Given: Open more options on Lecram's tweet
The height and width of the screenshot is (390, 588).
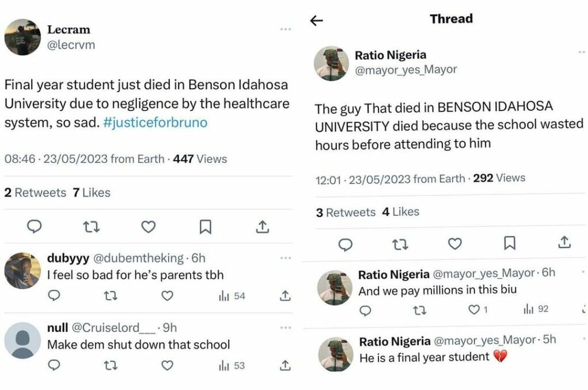Looking at the screenshot, I should [x=286, y=29].
